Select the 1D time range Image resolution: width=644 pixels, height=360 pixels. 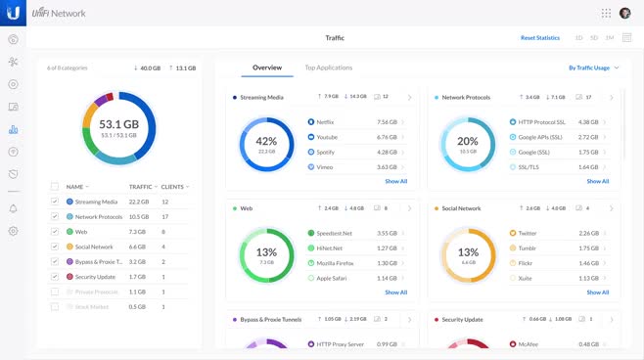tap(579, 38)
